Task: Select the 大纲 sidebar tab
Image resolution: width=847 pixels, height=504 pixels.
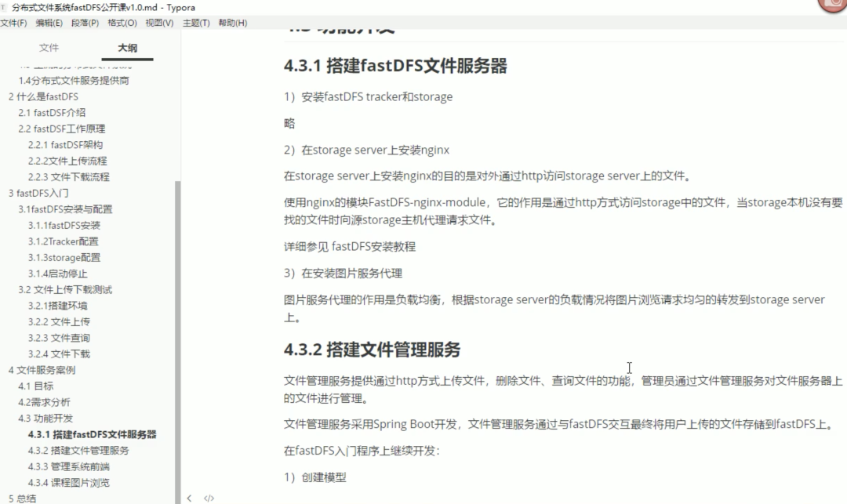Action: click(128, 48)
